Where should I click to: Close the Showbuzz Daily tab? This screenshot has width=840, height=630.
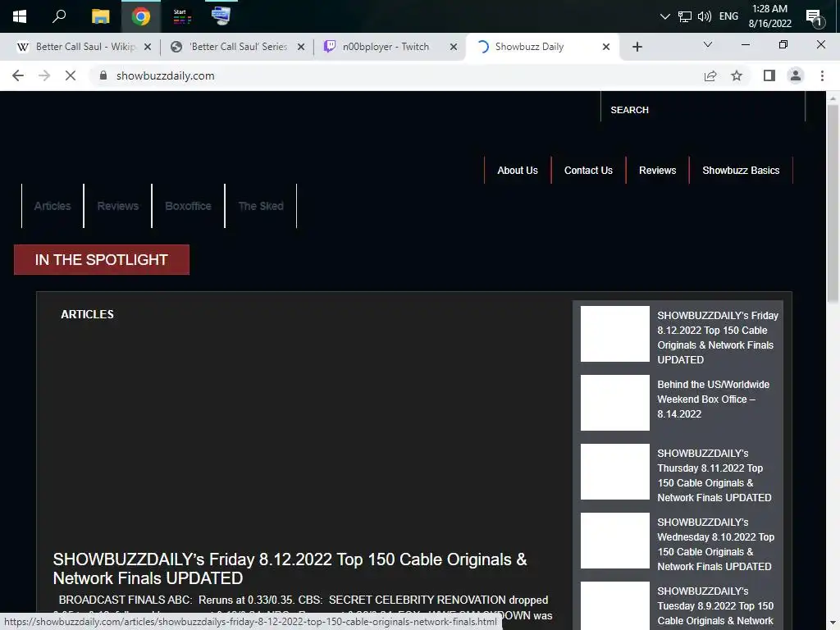606,47
